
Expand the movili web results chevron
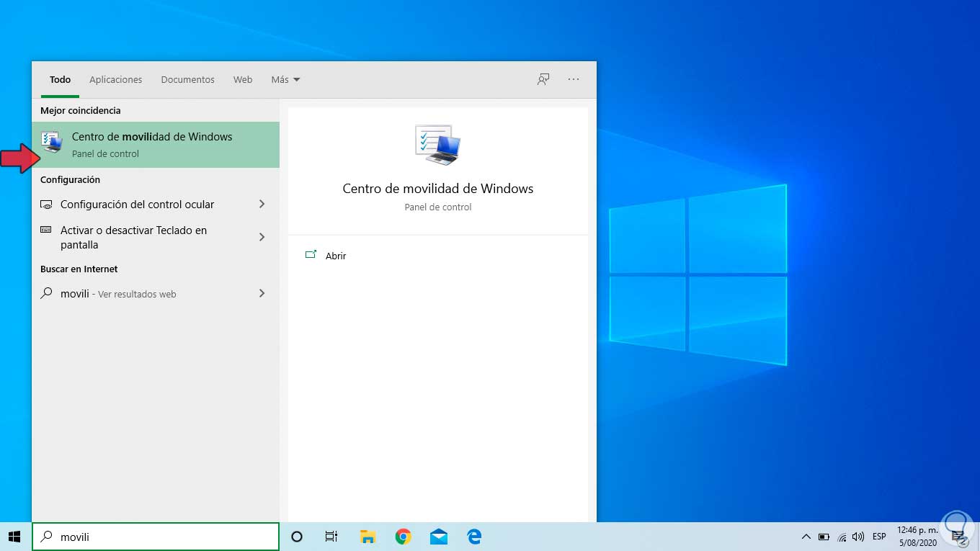tap(262, 293)
